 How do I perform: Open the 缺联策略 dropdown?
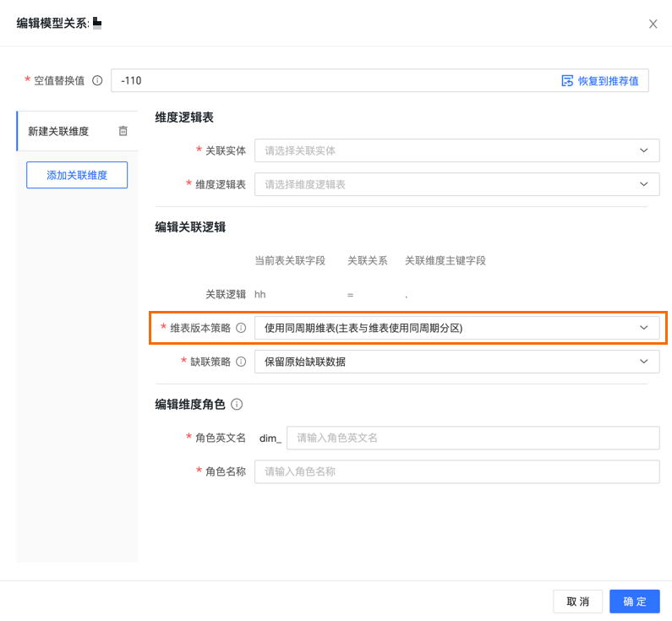[x=456, y=362]
